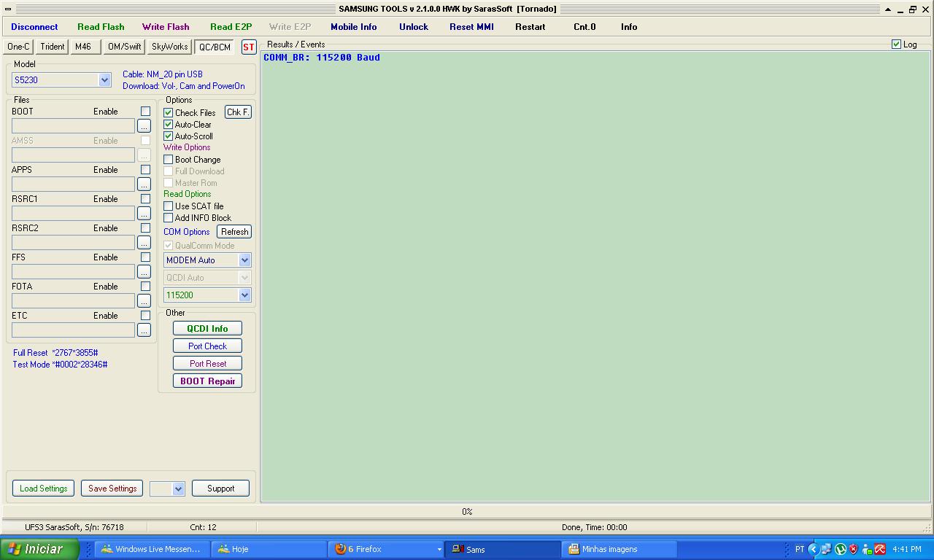Screen dimensions: 934x560
Task: Enable the RSRC1 file checkbox
Action: coord(145,199)
